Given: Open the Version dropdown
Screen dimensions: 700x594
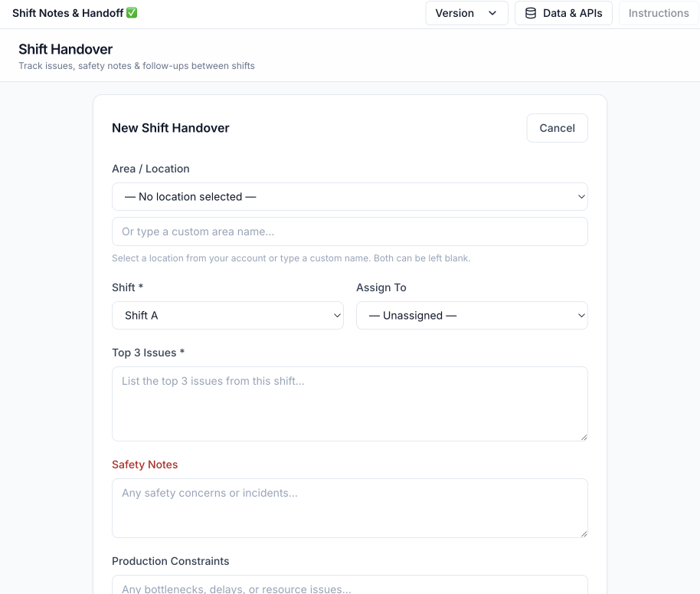Looking at the screenshot, I should [466, 13].
